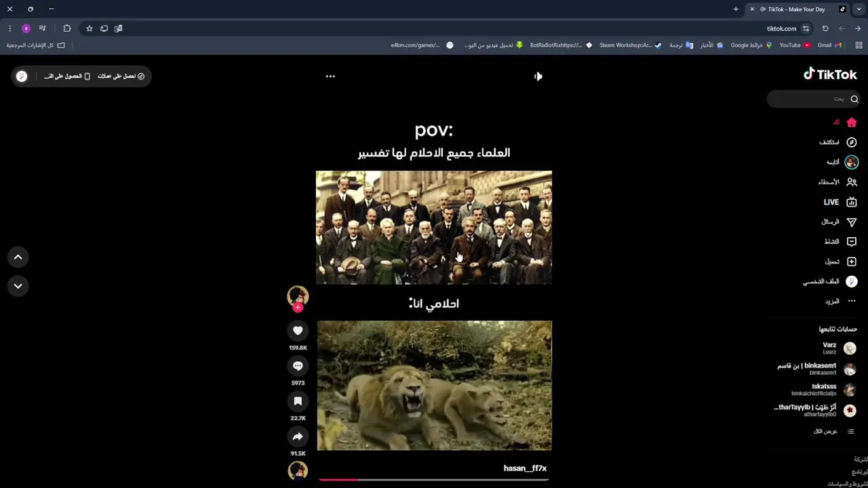Open the Translate (ترجمة) bookmark
868x488 pixels.
click(x=681, y=45)
